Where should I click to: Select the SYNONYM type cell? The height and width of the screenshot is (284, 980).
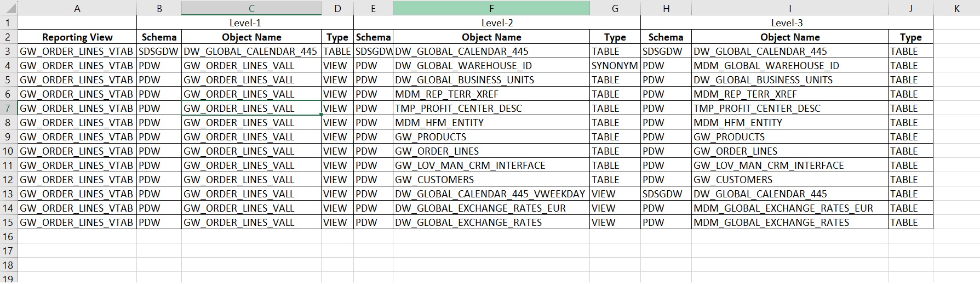coord(615,65)
